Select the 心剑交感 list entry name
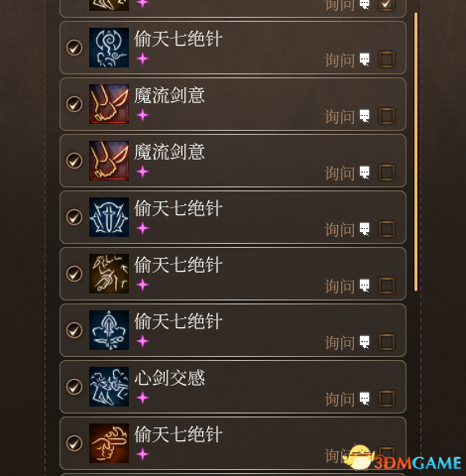This screenshot has width=466, height=476. 170,378
